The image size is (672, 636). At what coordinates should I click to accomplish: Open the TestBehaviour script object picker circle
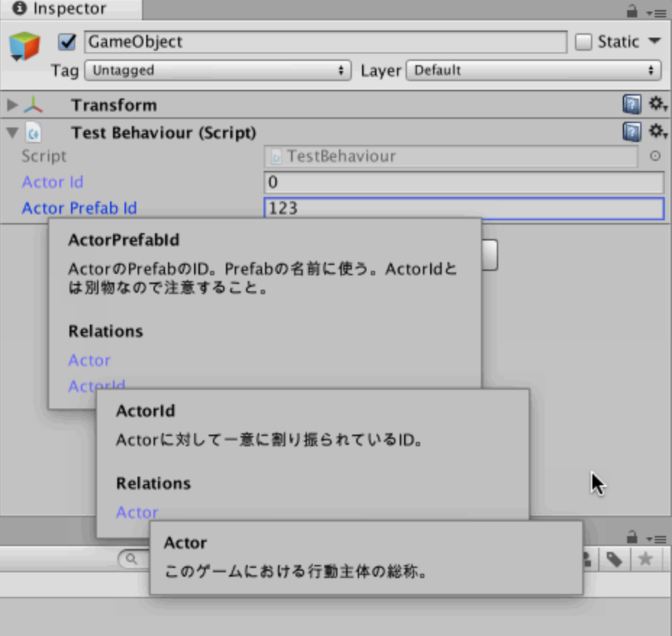point(658,156)
